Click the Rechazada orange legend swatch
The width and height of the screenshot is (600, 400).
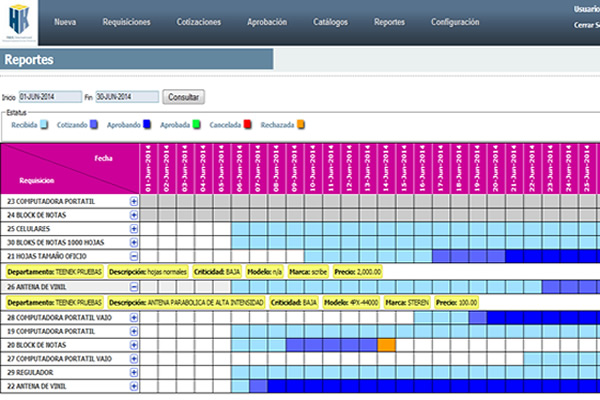pos(300,125)
